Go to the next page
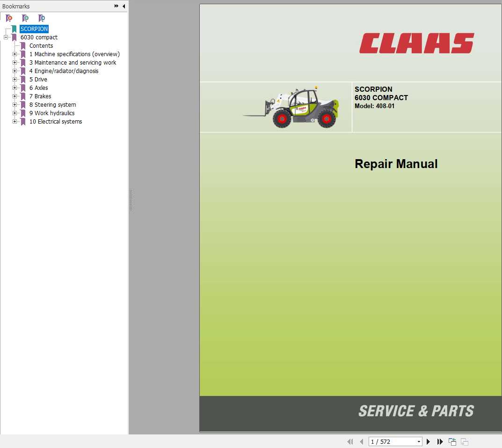Screen dimensions: 502x448 click(x=428, y=441)
